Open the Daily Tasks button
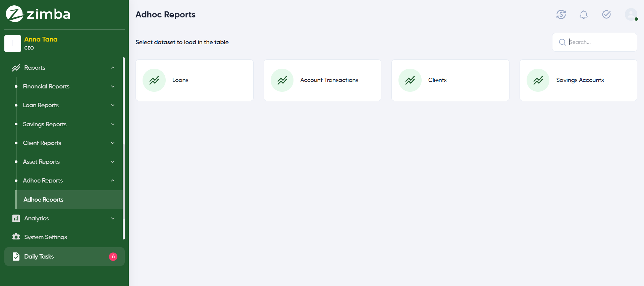The image size is (644, 286). [x=64, y=257]
